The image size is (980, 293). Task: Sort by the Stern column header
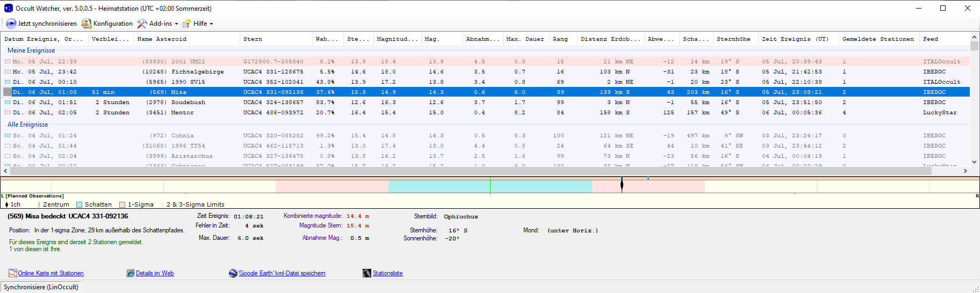(x=253, y=39)
